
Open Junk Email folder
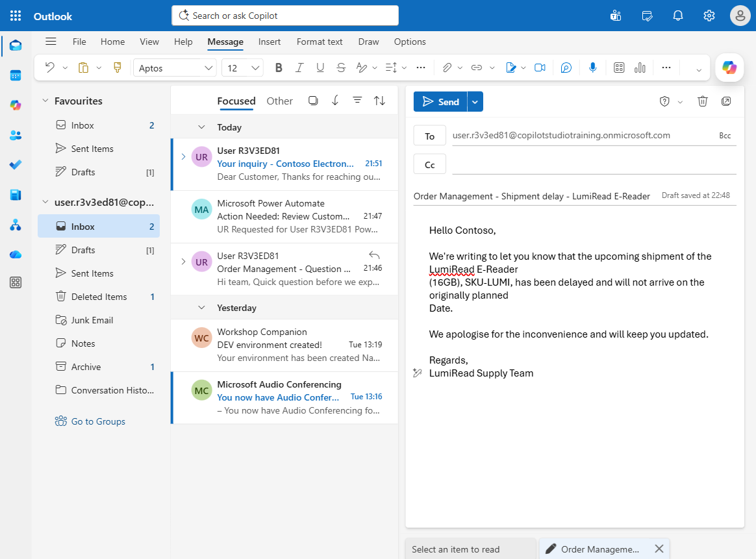[x=99, y=320]
